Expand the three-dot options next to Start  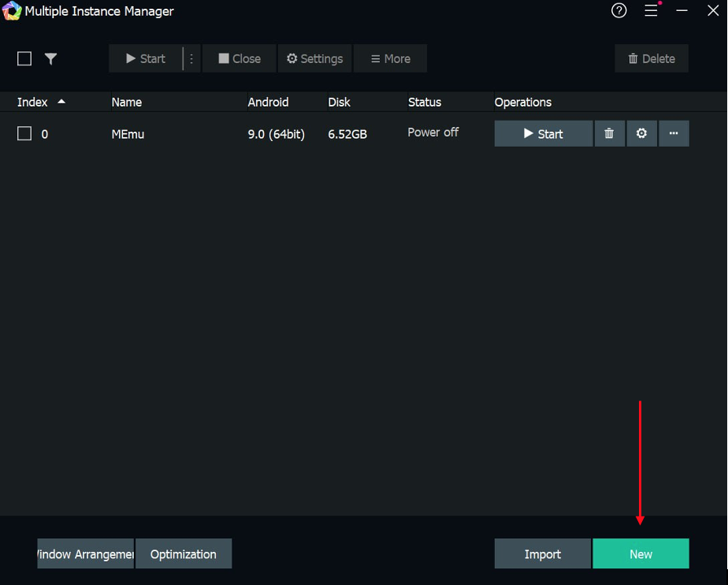[191, 58]
